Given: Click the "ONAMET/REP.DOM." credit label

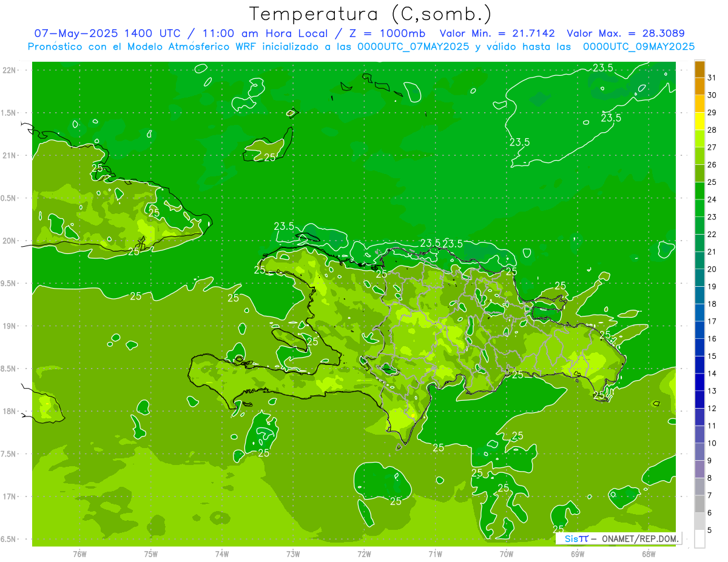Looking at the screenshot, I should pos(639,538).
